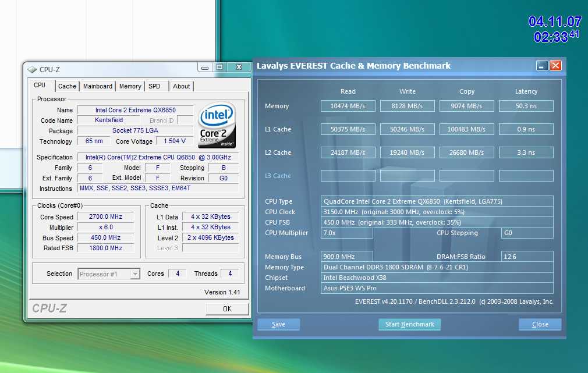Click the DRAM:FSB Ratio 12:6 field

point(527,257)
